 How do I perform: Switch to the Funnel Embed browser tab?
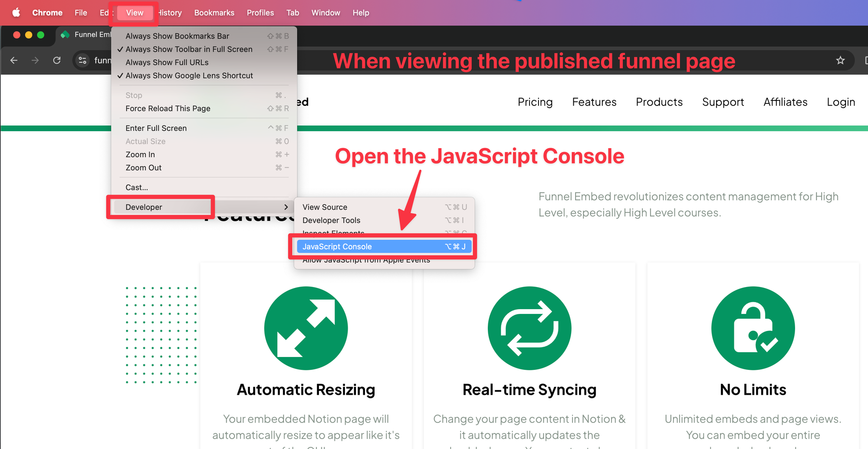tap(85, 35)
